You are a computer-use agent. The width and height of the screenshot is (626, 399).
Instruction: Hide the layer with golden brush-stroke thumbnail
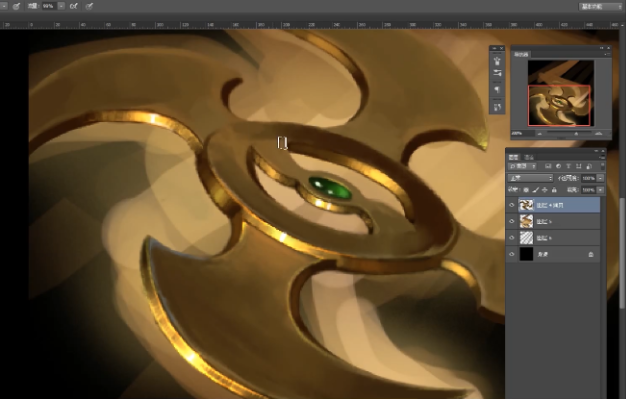pos(512,221)
